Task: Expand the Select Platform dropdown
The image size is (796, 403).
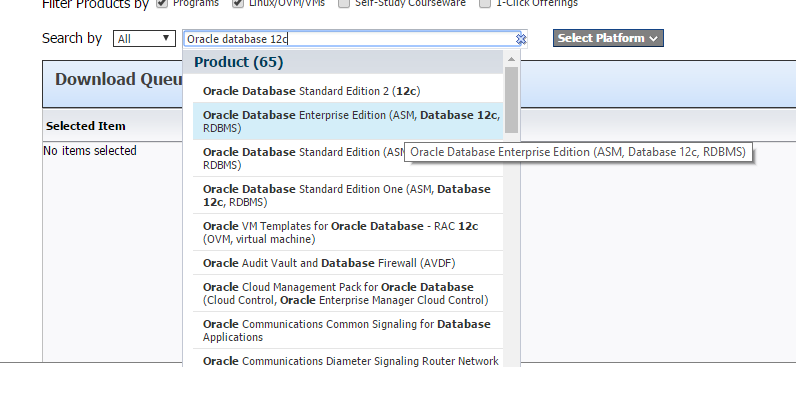Action: [x=608, y=38]
